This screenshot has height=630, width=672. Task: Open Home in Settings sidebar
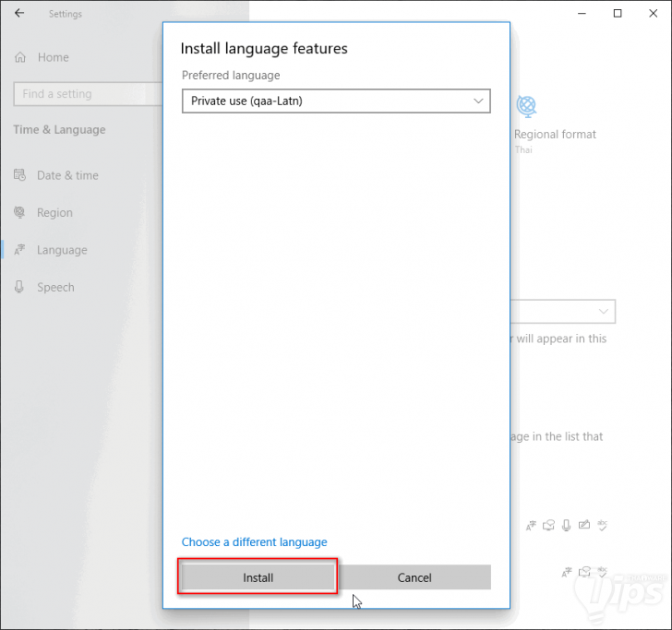tap(54, 57)
